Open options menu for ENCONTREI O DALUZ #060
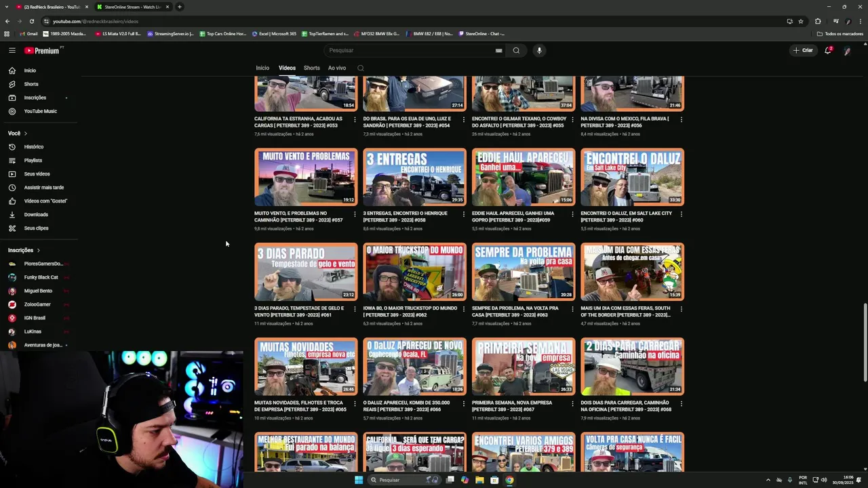 click(681, 214)
